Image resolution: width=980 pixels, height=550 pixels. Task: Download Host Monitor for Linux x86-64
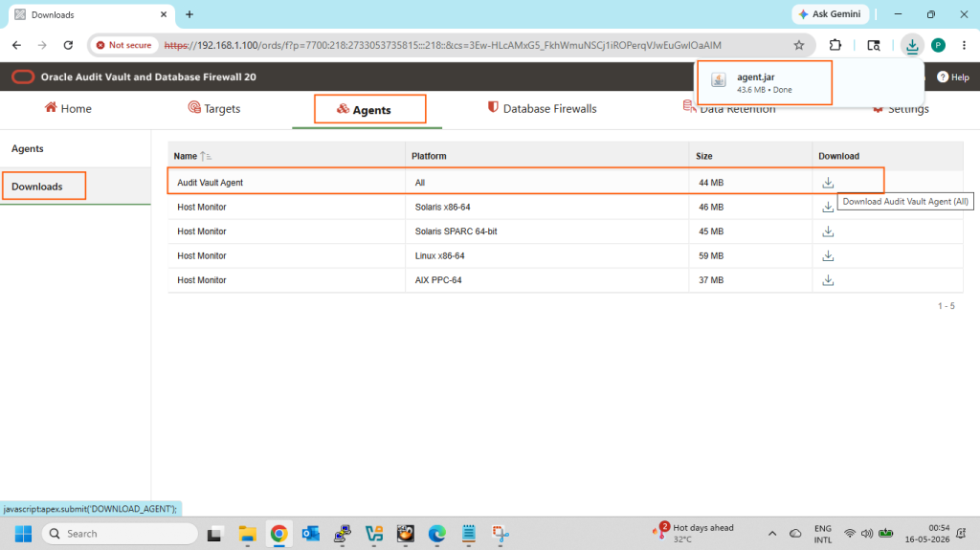[x=828, y=255]
